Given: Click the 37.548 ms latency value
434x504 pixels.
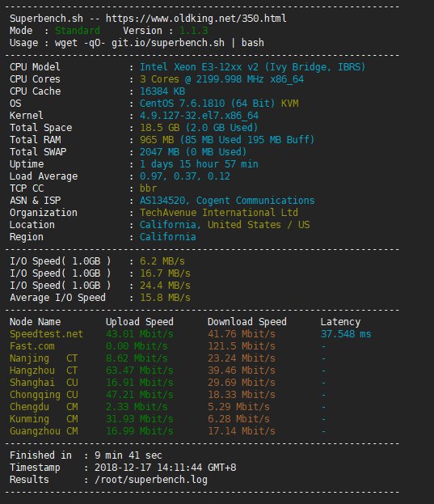Looking at the screenshot, I should (x=346, y=334).
